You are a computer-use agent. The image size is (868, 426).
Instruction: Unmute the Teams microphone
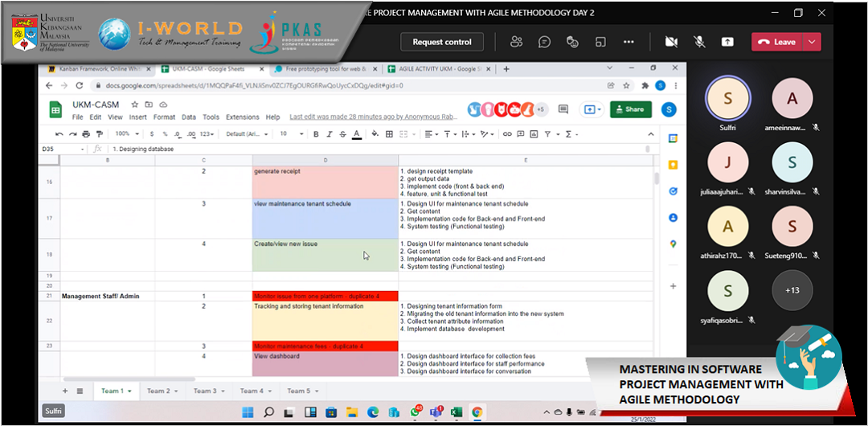(699, 42)
